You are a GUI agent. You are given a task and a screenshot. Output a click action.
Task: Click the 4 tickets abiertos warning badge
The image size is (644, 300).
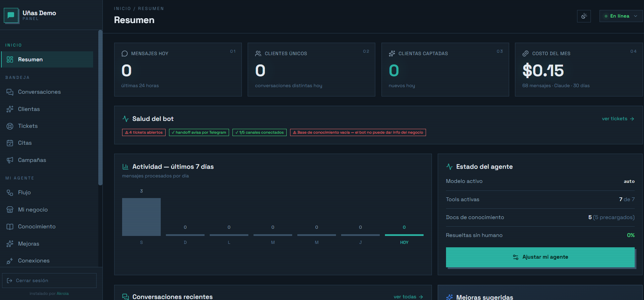point(144,133)
